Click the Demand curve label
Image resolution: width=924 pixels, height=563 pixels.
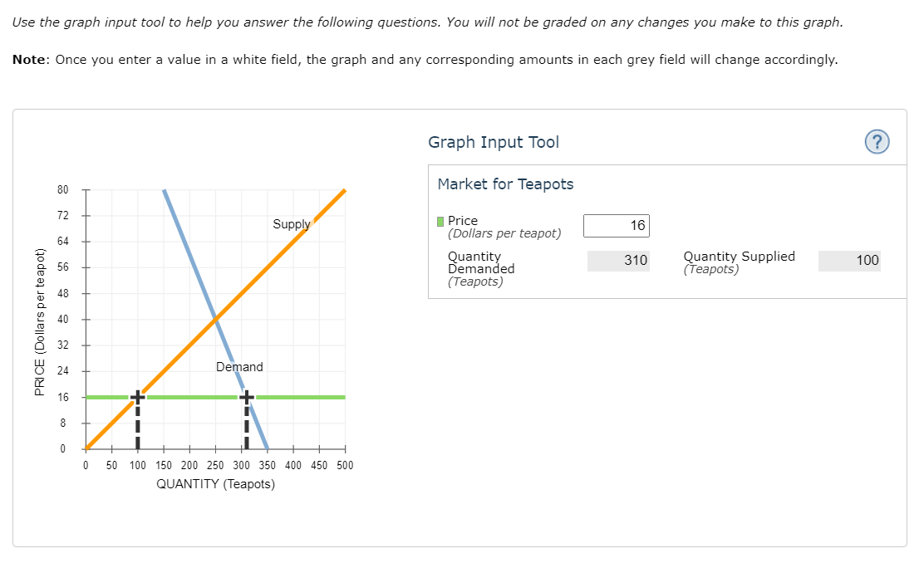(x=239, y=366)
